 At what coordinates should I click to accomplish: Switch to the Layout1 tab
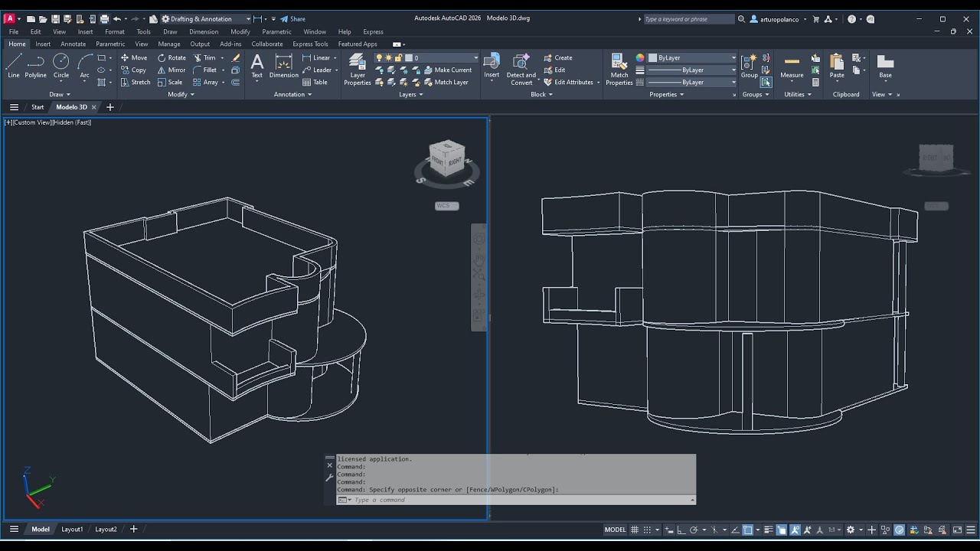[72, 529]
